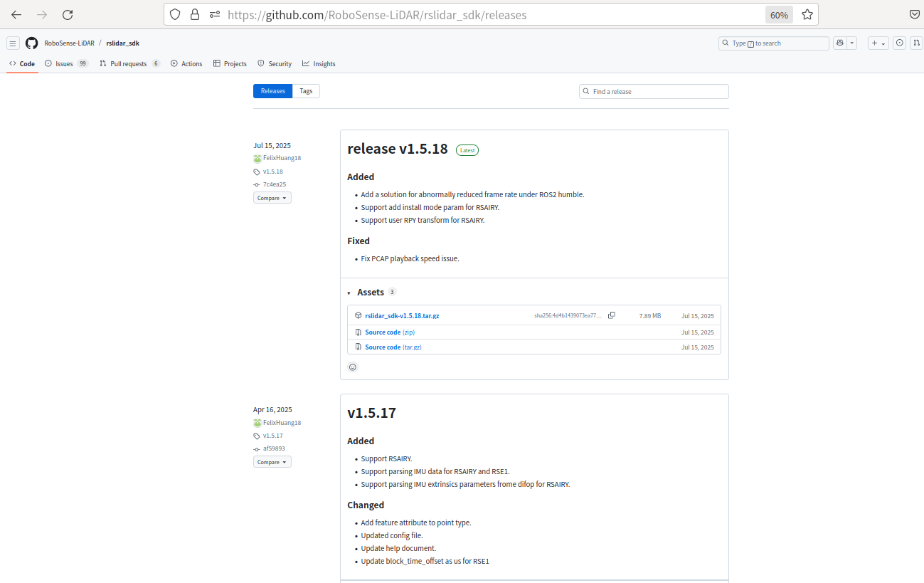The image size is (924, 583).
Task: Download rslidar_sdk-v1.5.18.tar.gz
Action: (x=402, y=315)
